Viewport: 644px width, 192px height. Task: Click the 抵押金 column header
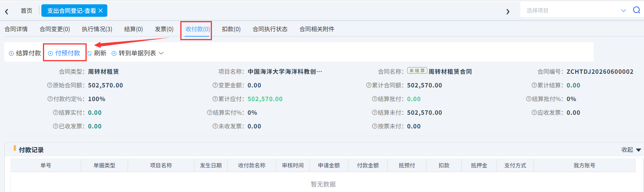(479, 165)
